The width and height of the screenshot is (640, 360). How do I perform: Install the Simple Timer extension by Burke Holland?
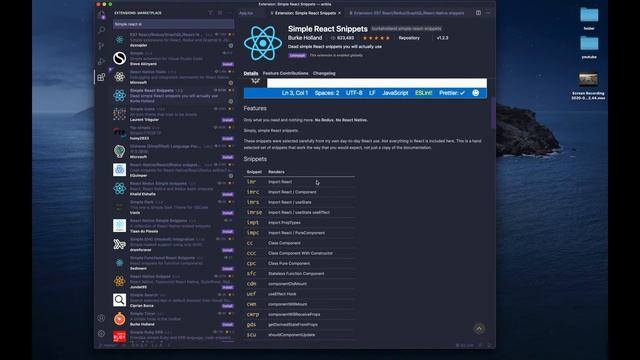(x=228, y=324)
